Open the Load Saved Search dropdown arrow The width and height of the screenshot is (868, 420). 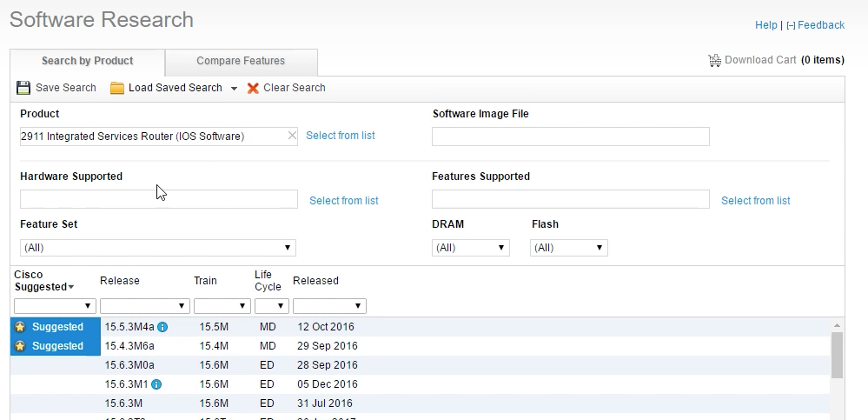(x=234, y=89)
